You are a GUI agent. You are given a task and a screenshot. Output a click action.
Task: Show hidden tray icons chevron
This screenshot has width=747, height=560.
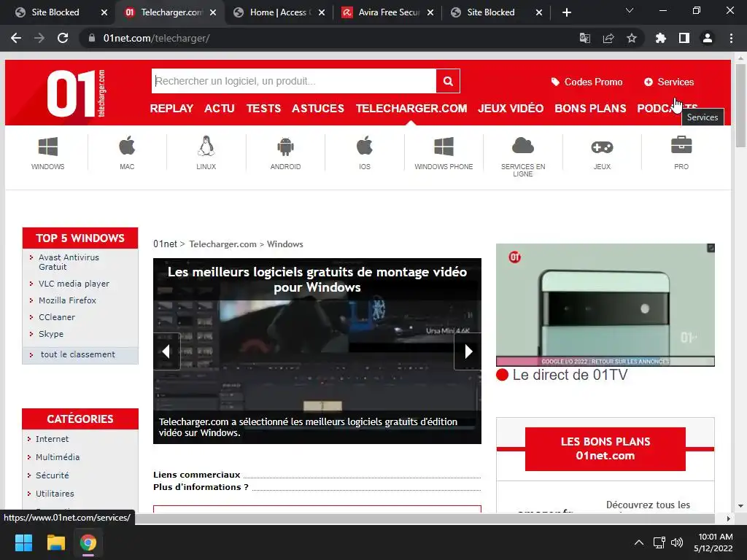click(639, 542)
